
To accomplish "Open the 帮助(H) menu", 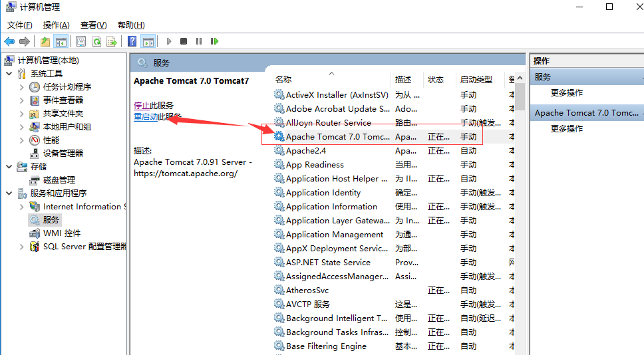I will (x=131, y=25).
